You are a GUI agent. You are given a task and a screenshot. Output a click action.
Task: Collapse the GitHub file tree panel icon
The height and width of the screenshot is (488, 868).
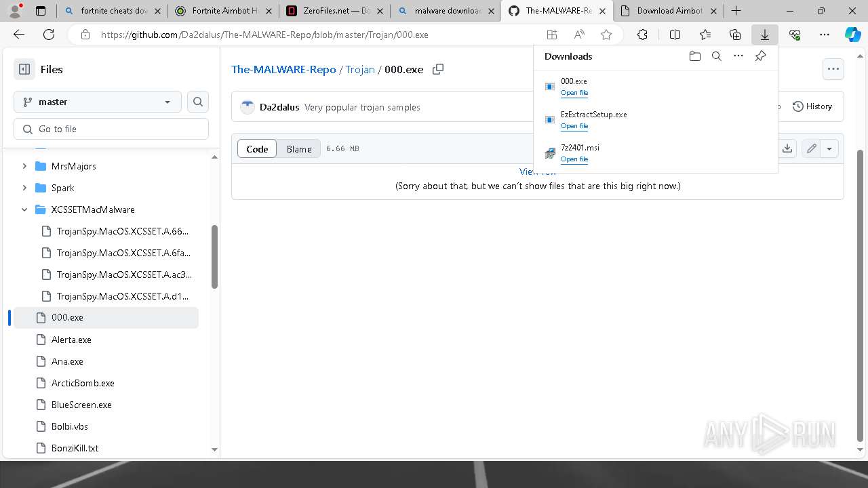(x=24, y=69)
